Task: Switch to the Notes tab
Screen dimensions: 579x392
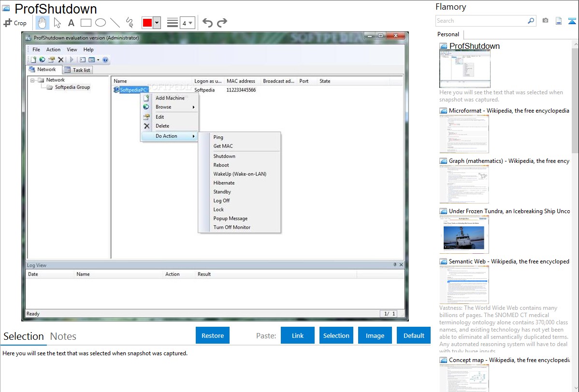Action: click(x=63, y=336)
